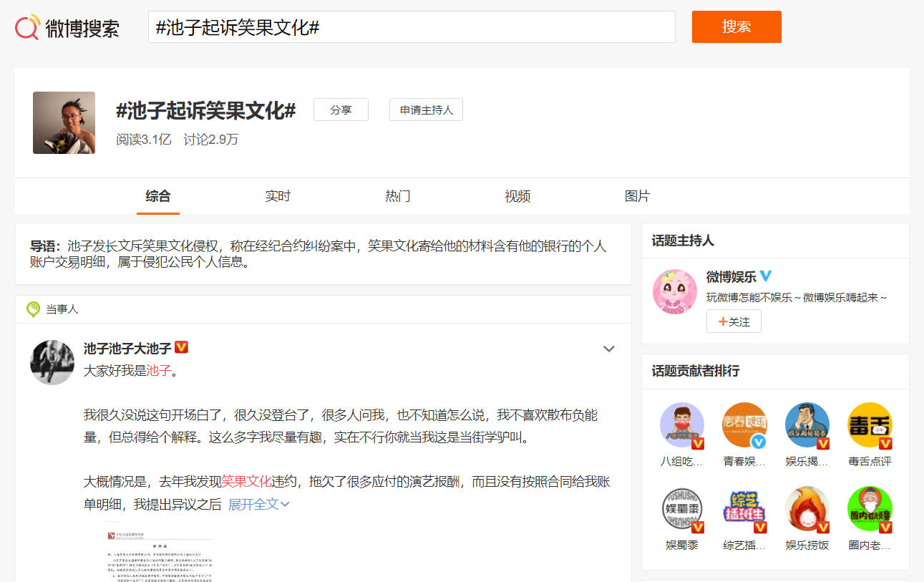Screen dimensions: 924x582
Task: Click the 话题主持人 heading
Action: point(683,241)
